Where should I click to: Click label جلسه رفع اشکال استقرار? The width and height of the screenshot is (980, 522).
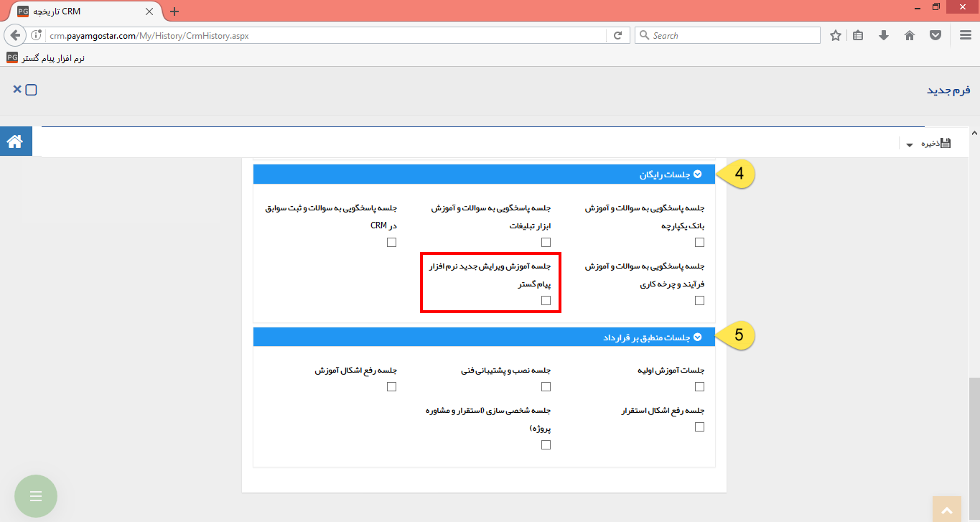click(x=663, y=411)
